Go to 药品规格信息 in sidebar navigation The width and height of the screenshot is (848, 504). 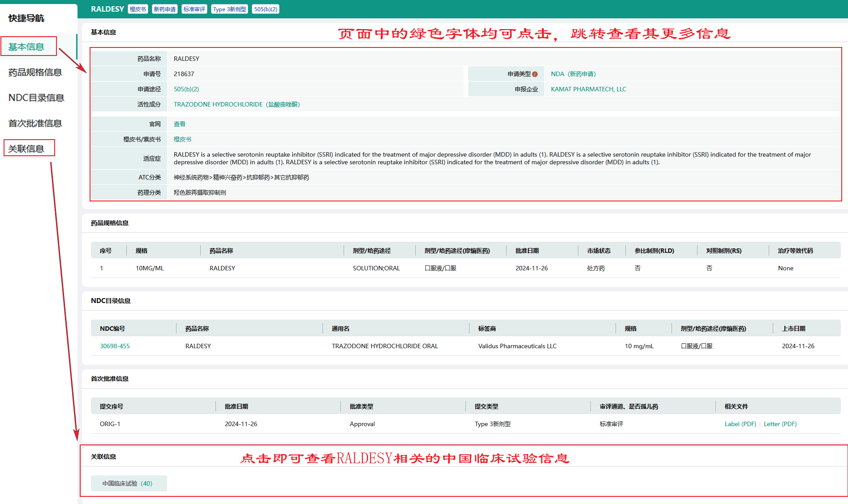(35, 73)
